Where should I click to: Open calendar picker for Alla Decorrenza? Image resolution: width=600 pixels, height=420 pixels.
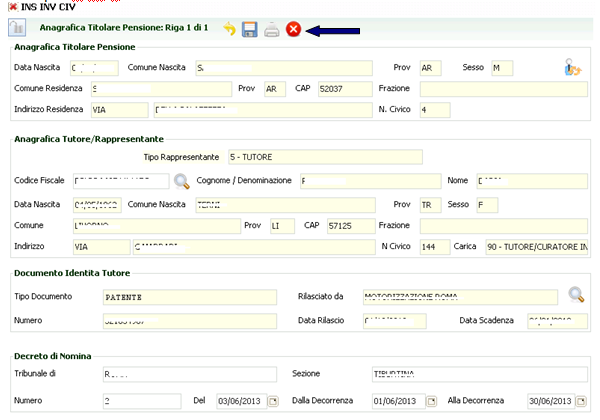(x=581, y=401)
